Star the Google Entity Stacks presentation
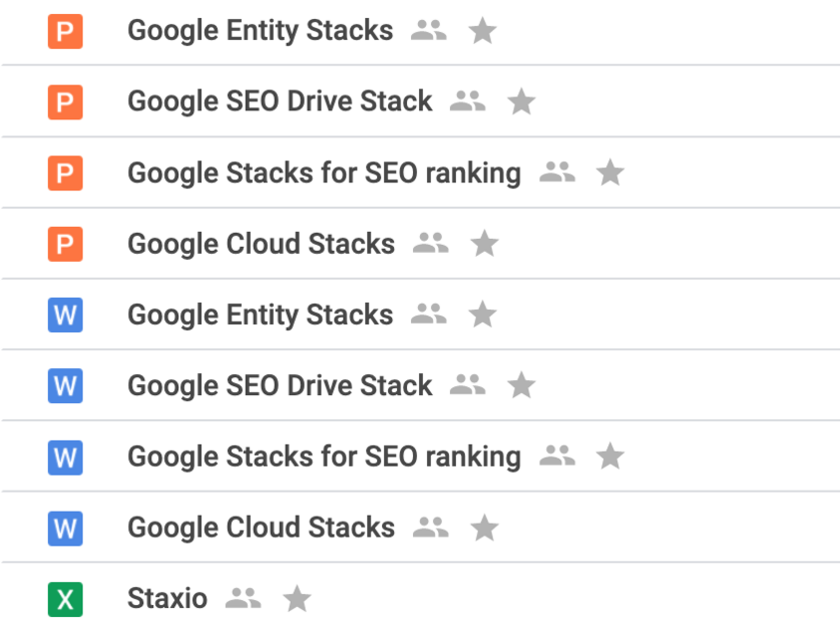840x631 pixels. click(x=483, y=30)
